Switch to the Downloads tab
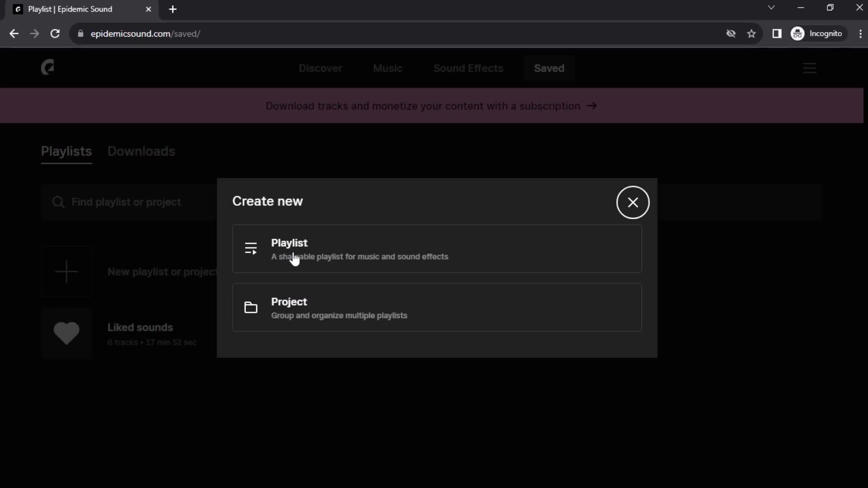Screen dimensions: 868x488 (x=141, y=151)
